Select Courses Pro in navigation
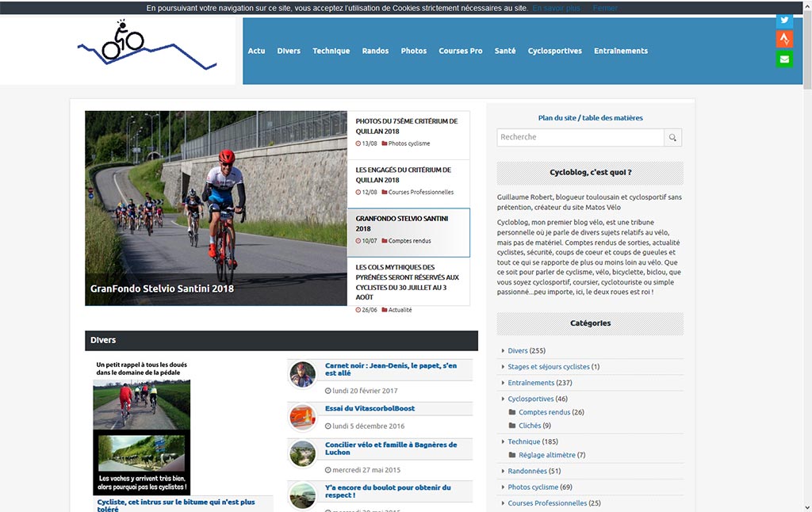Image resolution: width=812 pixels, height=512 pixels. point(461,51)
